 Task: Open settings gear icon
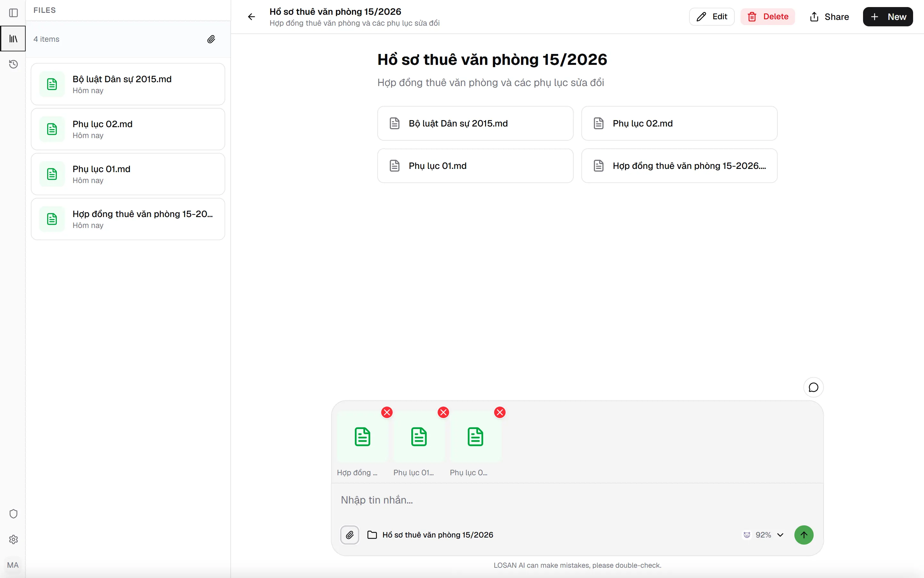[13, 539]
